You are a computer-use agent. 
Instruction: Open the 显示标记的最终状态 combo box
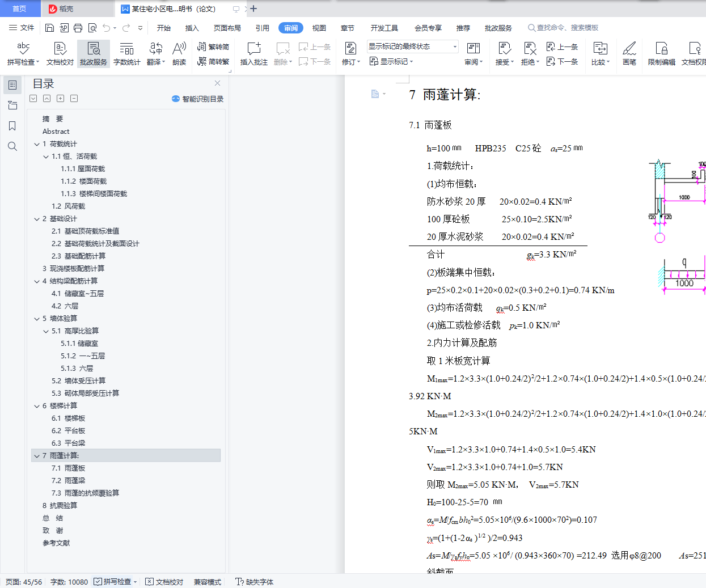412,46
